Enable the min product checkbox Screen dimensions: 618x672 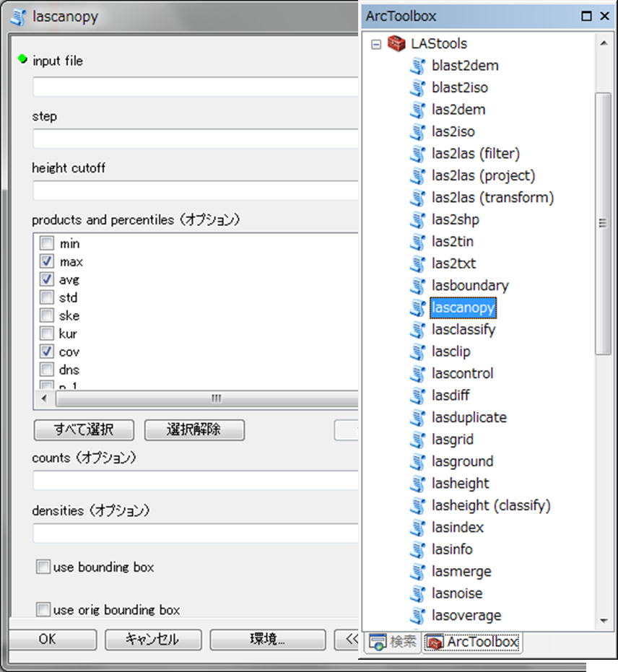tap(47, 244)
